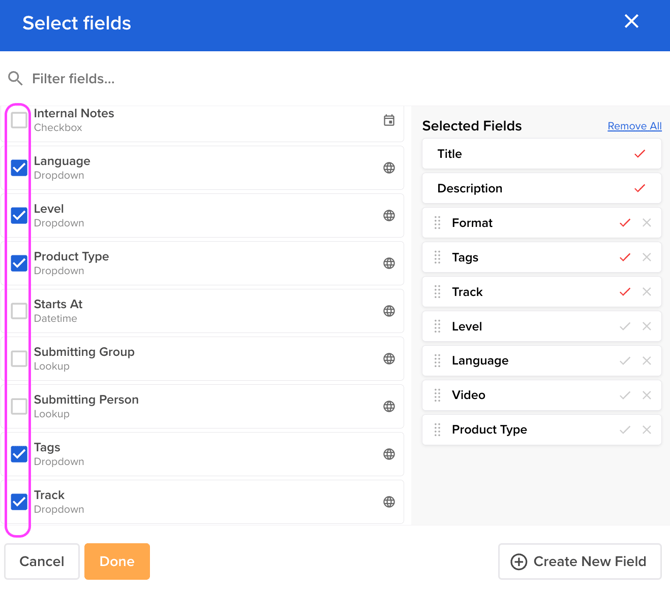This screenshot has height=596, width=670.
Task: Click Remove All link
Action: [634, 126]
